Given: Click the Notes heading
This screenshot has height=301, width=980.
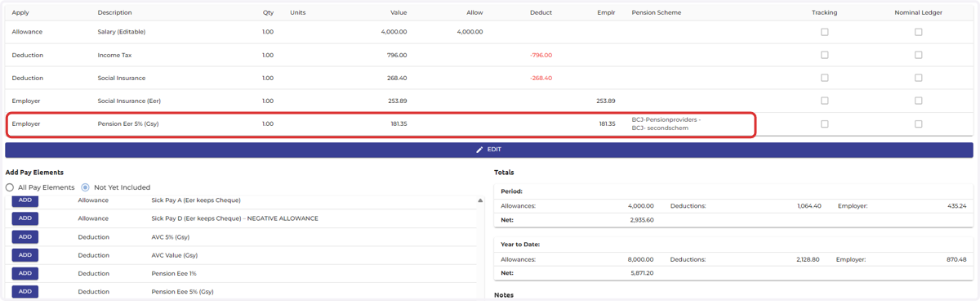Looking at the screenshot, I should pos(504,295).
